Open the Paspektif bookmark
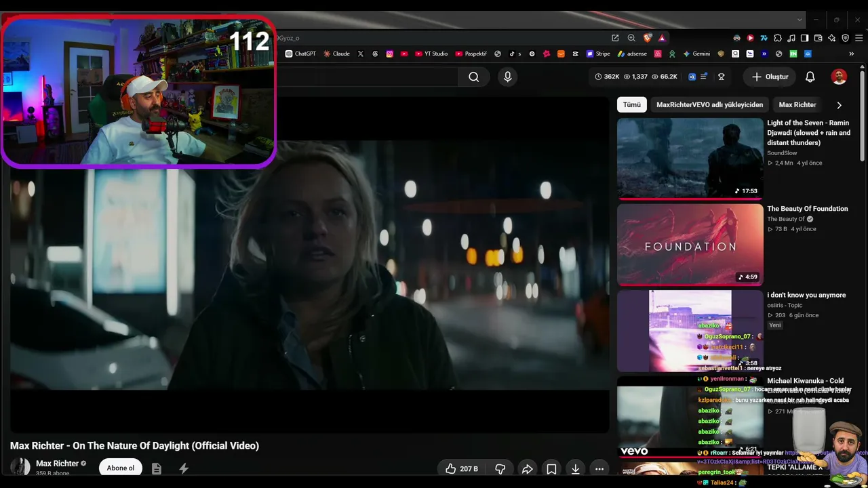 pyautogui.click(x=472, y=54)
